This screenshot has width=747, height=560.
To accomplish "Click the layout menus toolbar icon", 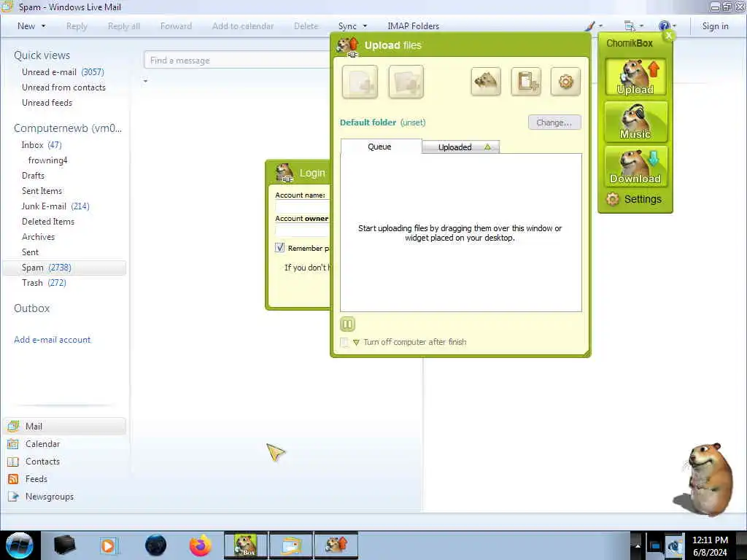I will 630,26.
